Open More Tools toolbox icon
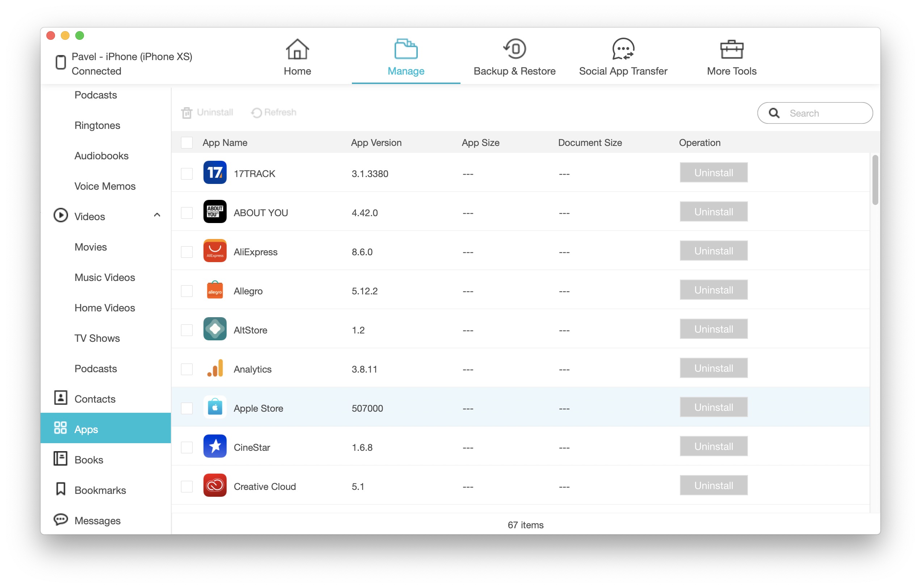Viewport: 921px width, 588px height. coord(731,49)
